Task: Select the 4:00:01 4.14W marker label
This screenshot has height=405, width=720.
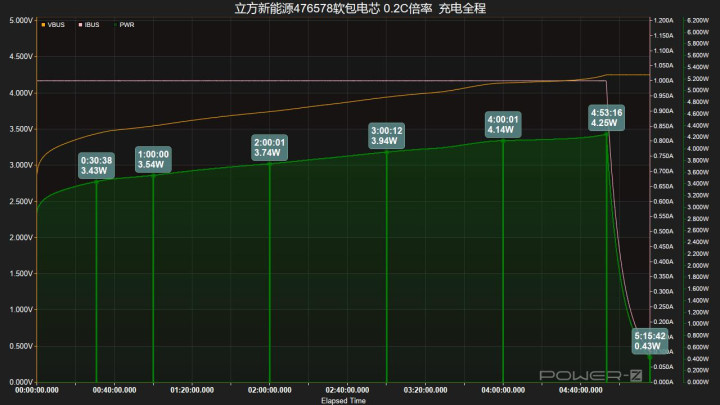Action: click(503, 124)
